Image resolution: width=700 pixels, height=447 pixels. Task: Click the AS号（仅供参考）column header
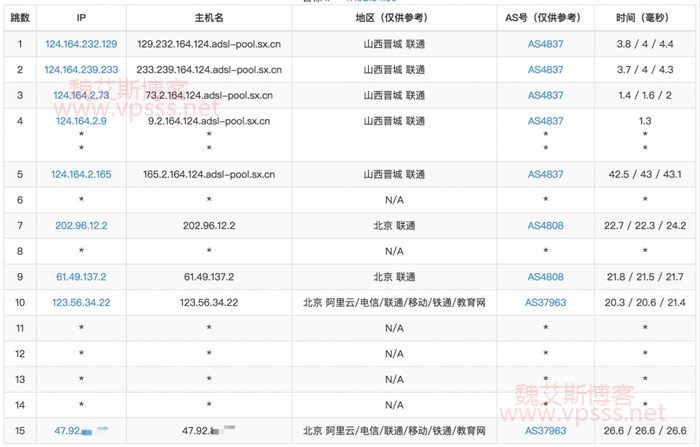point(545,19)
